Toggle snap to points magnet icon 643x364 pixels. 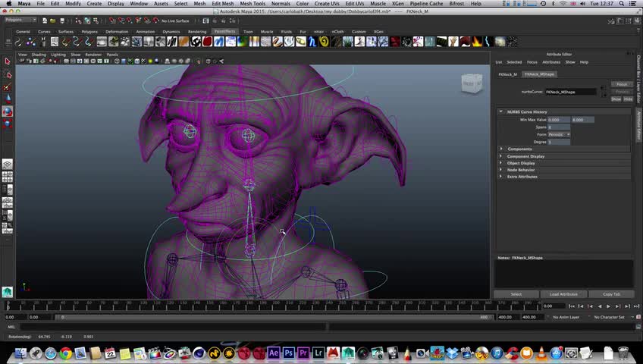point(130,20)
